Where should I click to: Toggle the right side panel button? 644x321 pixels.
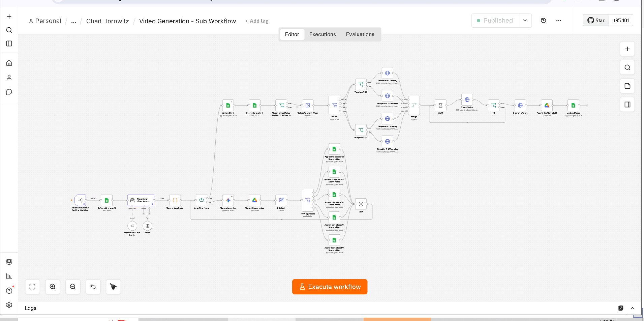tap(627, 105)
